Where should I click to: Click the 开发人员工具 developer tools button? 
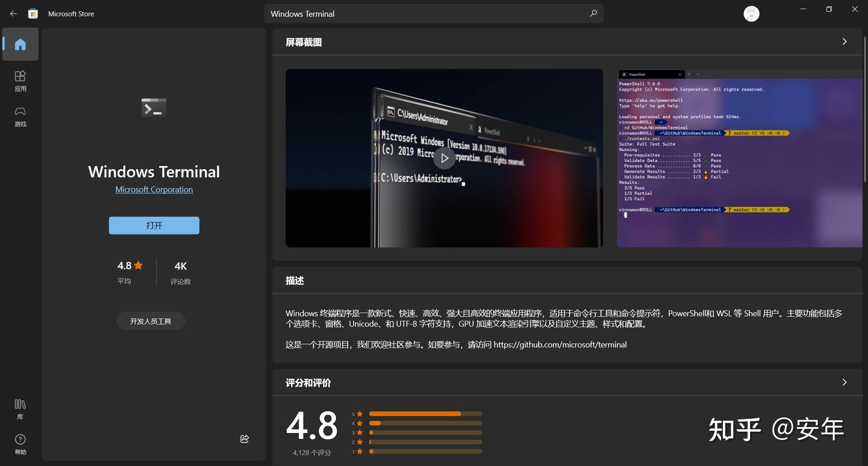(150, 321)
